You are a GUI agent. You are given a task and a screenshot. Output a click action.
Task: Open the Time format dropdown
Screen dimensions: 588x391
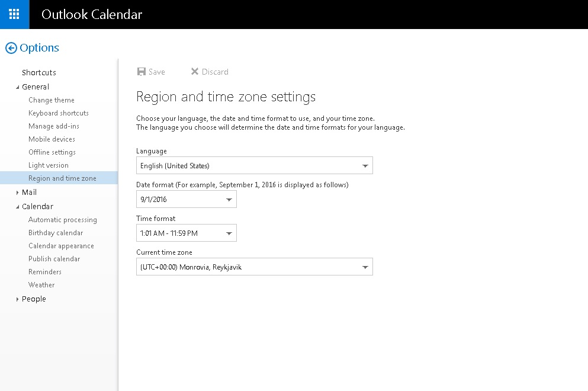[187, 233]
